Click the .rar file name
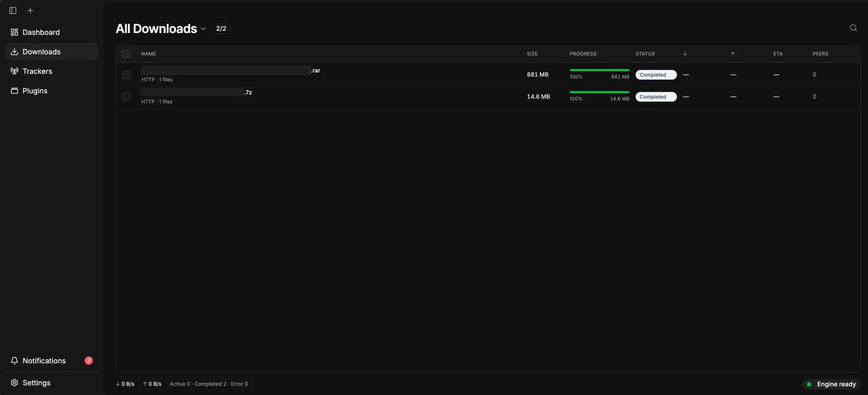The width and height of the screenshot is (868, 395). coord(231,71)
